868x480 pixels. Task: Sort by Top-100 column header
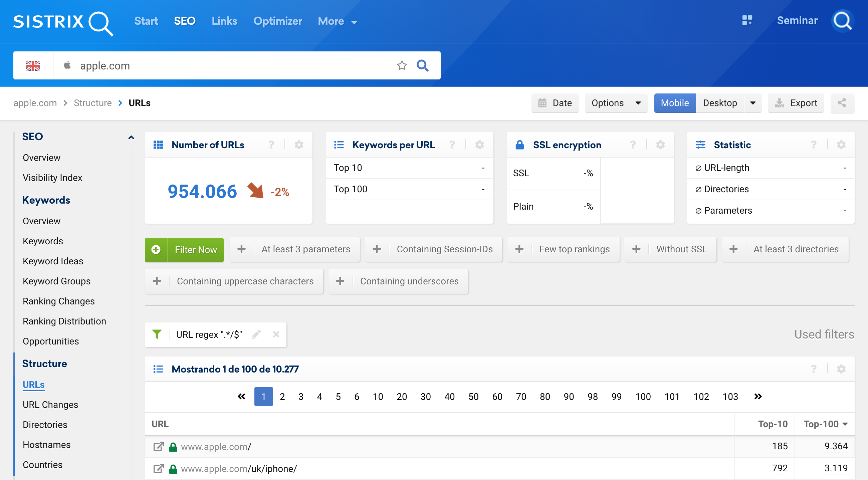[x=825, y=424]
